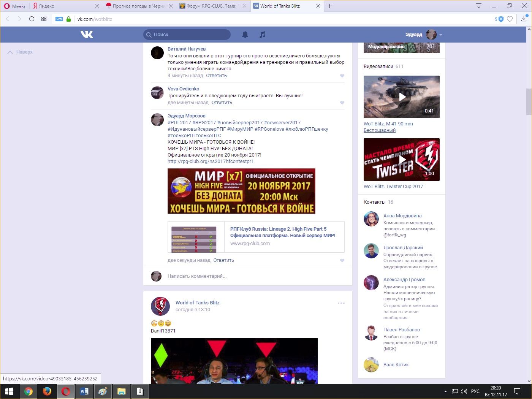Like Vova Ovdienko's comment
Viewport: 532px width, 399px height.
coord(342,103)
